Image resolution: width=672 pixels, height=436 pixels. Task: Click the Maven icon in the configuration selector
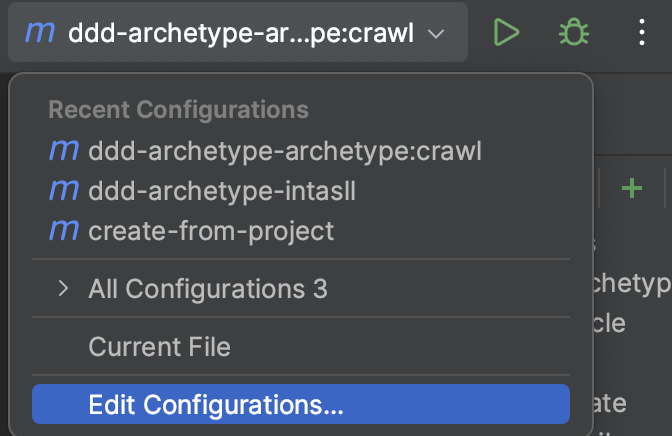pos(40,33)
